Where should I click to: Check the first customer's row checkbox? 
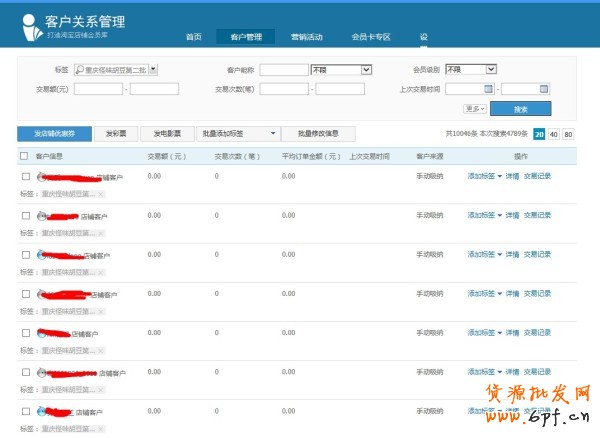point(26,176)
